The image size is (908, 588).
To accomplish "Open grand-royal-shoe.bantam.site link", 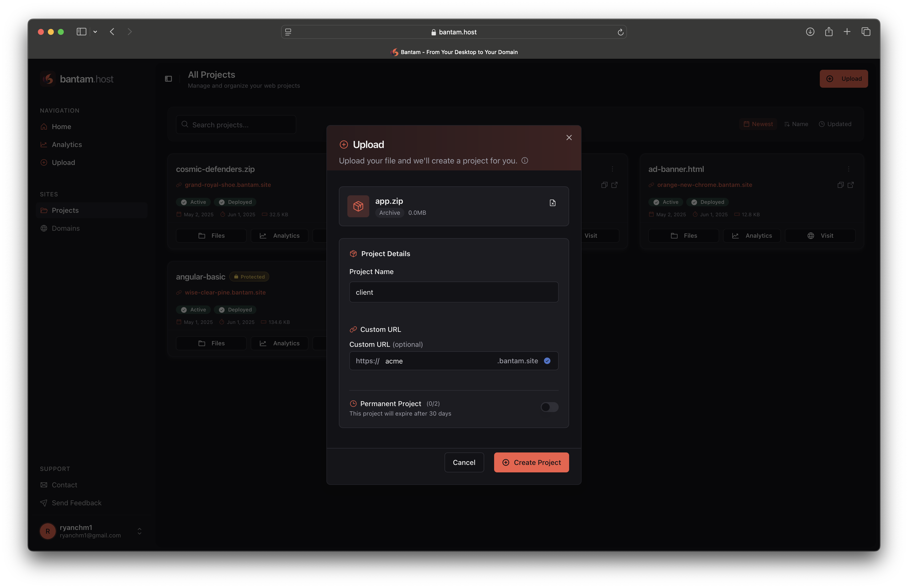I will click(x=228, y=185).
